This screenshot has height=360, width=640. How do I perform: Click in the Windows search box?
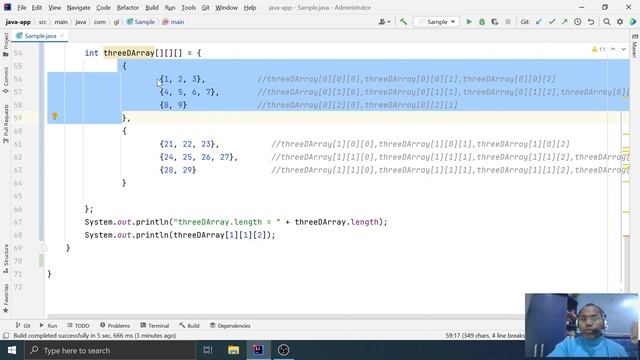tap(110, 350)
